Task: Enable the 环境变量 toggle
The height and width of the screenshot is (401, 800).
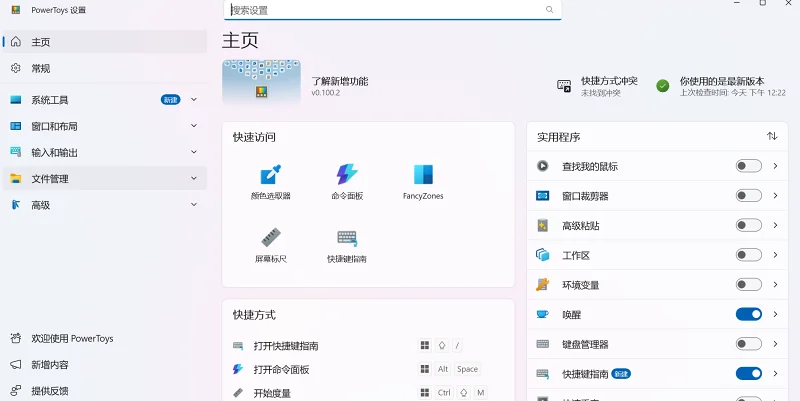Action: (748, 284)
